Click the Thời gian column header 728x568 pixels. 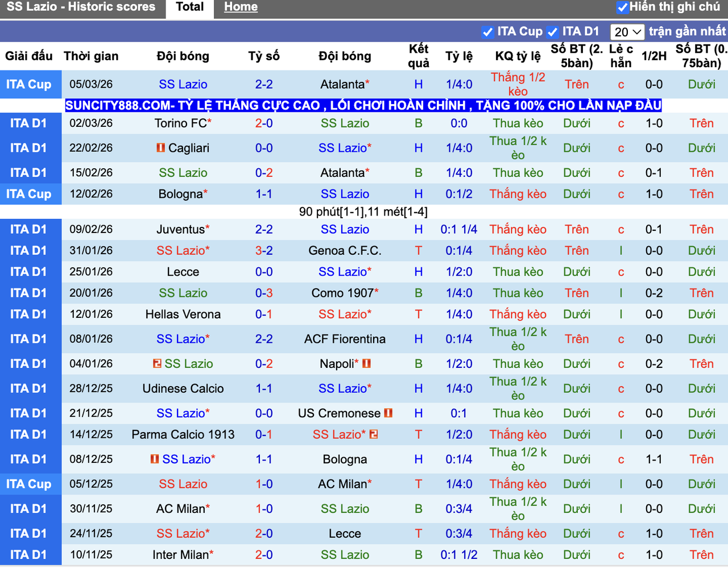point(91,56)
